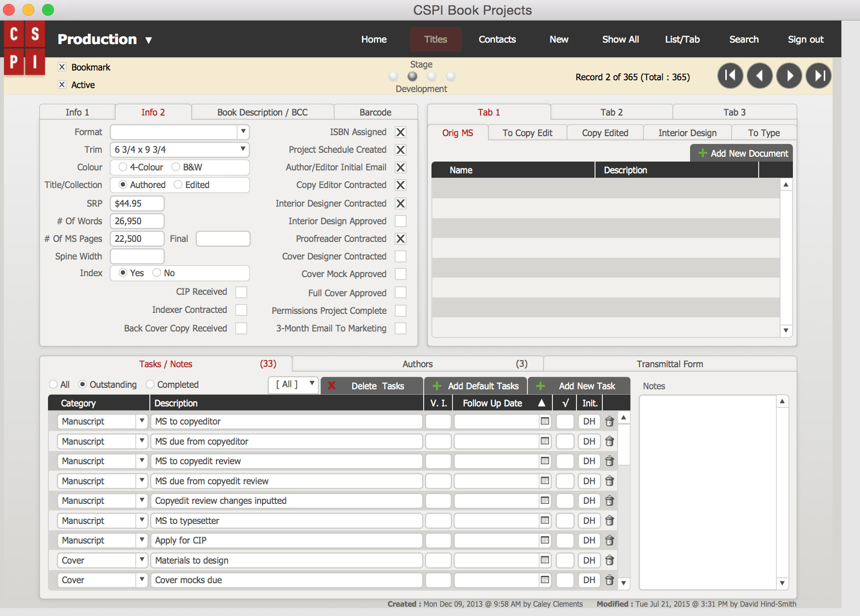Screen dimensions: 860x616
Task: Expand the Format dropdown
Action: click(x=243, y=132)
